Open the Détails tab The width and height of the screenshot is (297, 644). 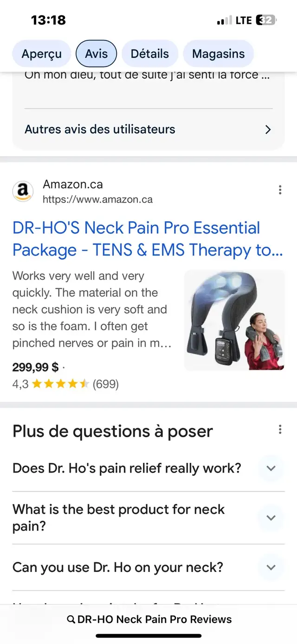[150, 54]
